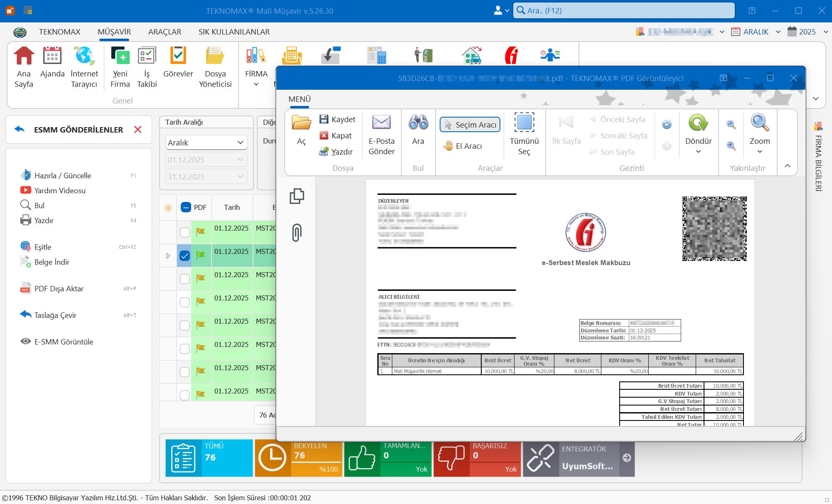
Task: Open the FİRMA binders menu
Action: click(256, 67)
